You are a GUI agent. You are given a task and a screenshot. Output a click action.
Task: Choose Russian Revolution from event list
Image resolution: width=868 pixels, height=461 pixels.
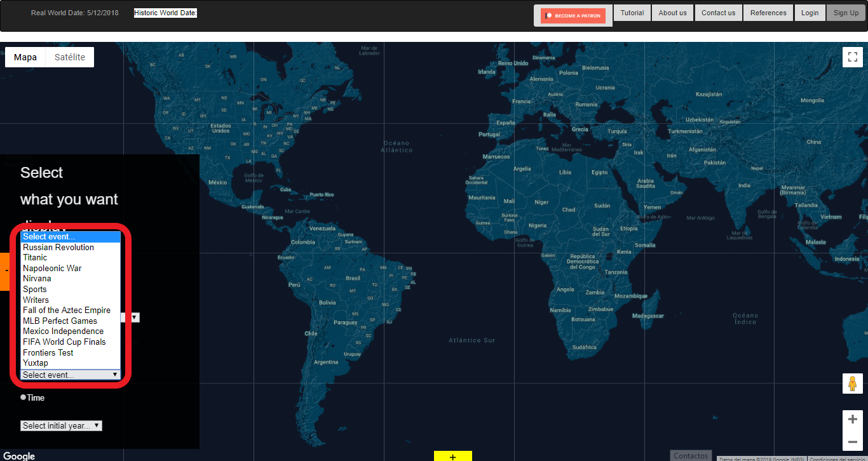pyautogui.click(x=70, y=247)
